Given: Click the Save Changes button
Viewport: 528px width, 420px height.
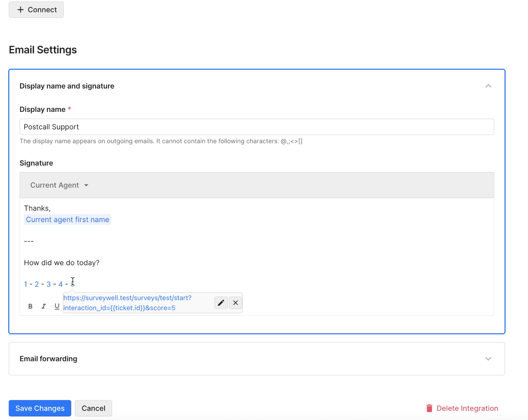Looking at the screenshot, I should coord(40,408).
